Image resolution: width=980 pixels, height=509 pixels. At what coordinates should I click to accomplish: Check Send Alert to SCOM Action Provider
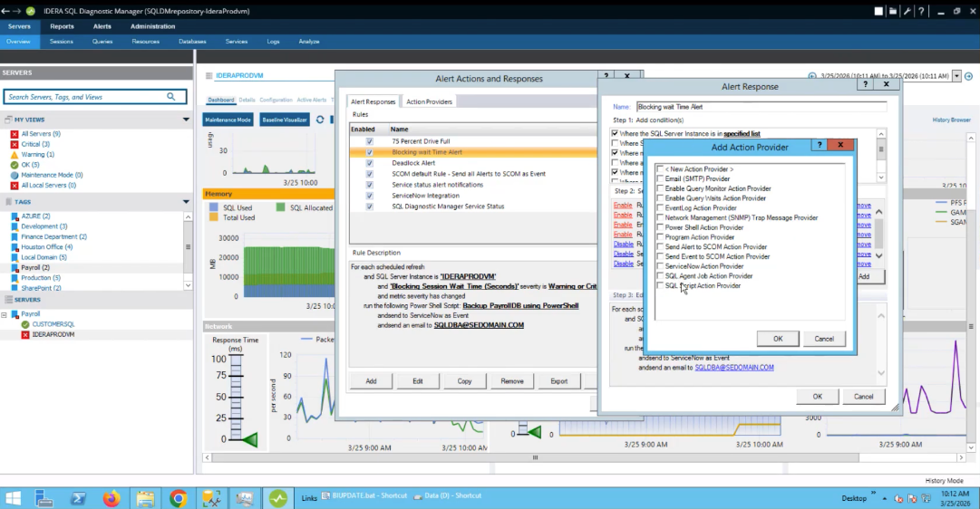point(660,246)
